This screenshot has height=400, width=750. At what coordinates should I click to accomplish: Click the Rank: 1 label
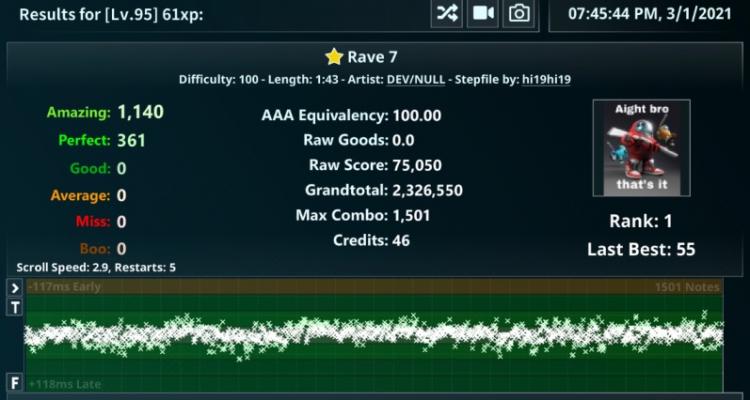[x=641, y=221]
